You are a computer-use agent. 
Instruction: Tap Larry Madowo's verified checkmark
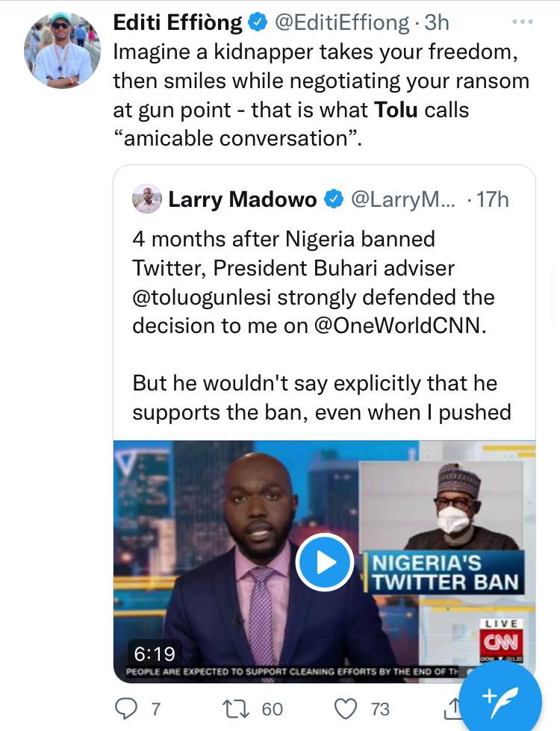(332, 199)
